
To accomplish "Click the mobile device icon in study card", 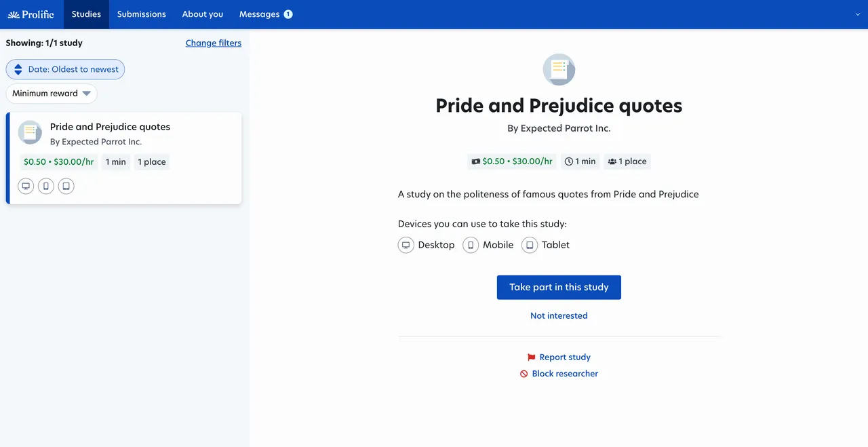I will tap(46, 186).
